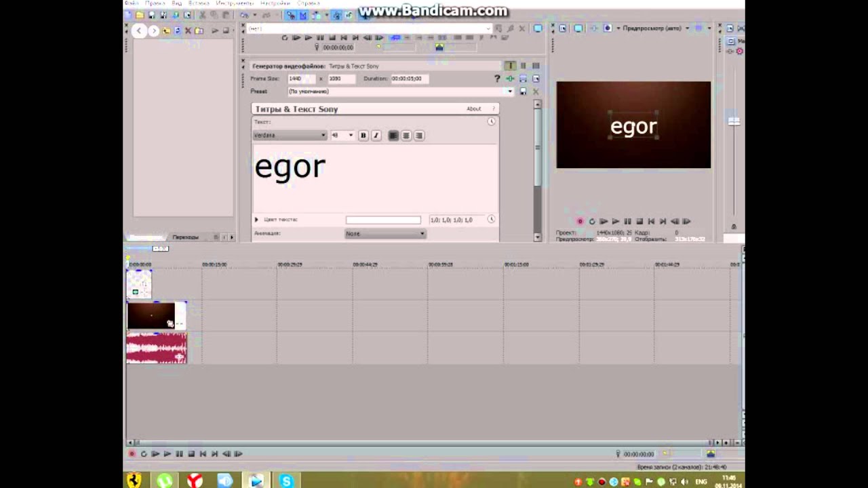Screen dimensions: 868x488
Task: Switch to the Переходы tab
Action: pos(185,237)
